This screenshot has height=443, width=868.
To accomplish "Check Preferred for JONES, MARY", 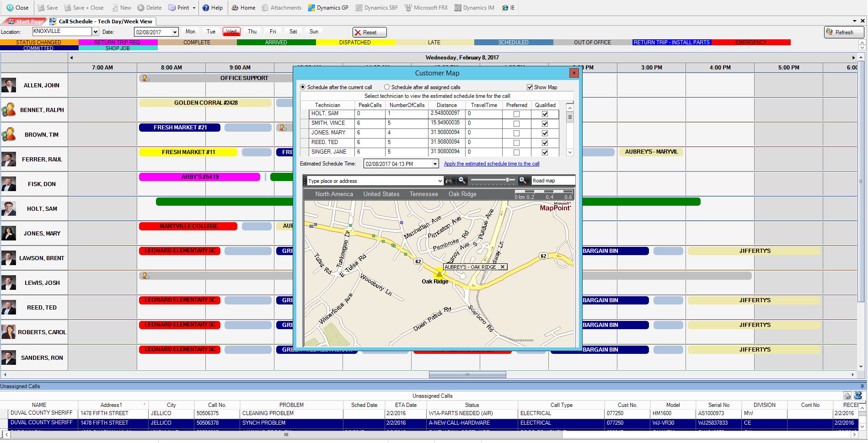I will coord(516,133).
